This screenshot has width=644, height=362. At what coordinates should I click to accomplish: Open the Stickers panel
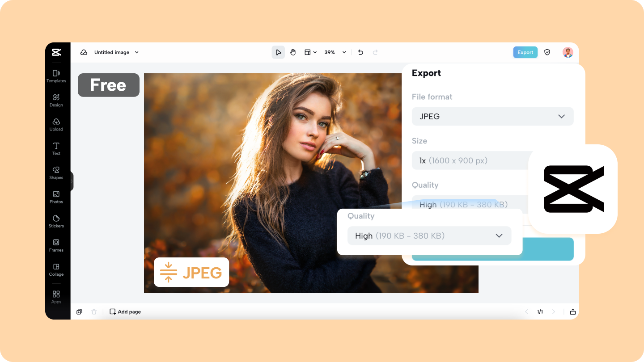pyautogui.click(x=56, y=221)
